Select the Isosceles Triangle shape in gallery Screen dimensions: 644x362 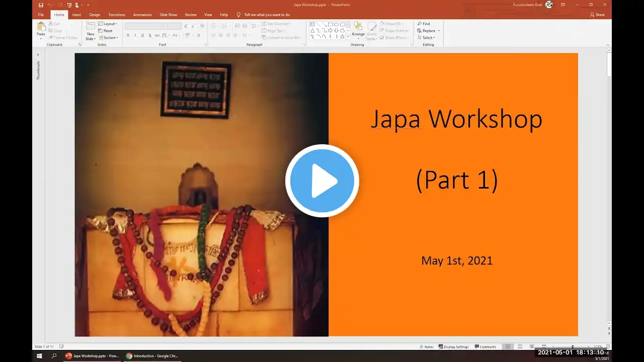(x=312, y=30)
